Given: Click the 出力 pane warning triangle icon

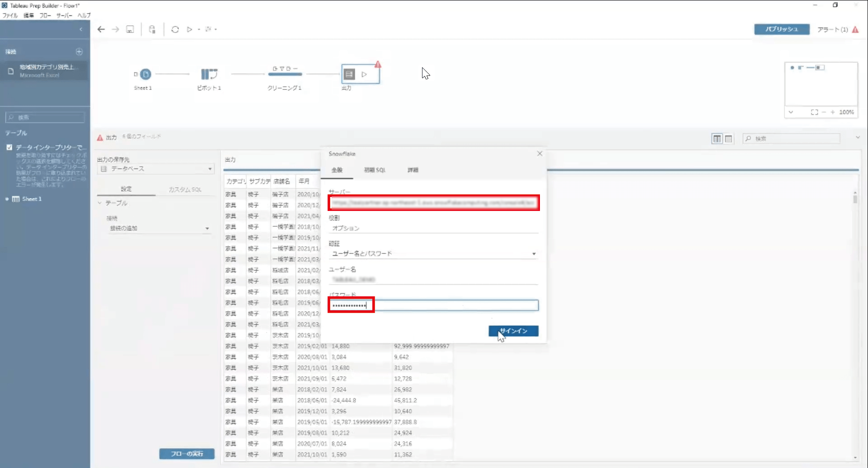Looking at the screenshot, I should [100, 137].
